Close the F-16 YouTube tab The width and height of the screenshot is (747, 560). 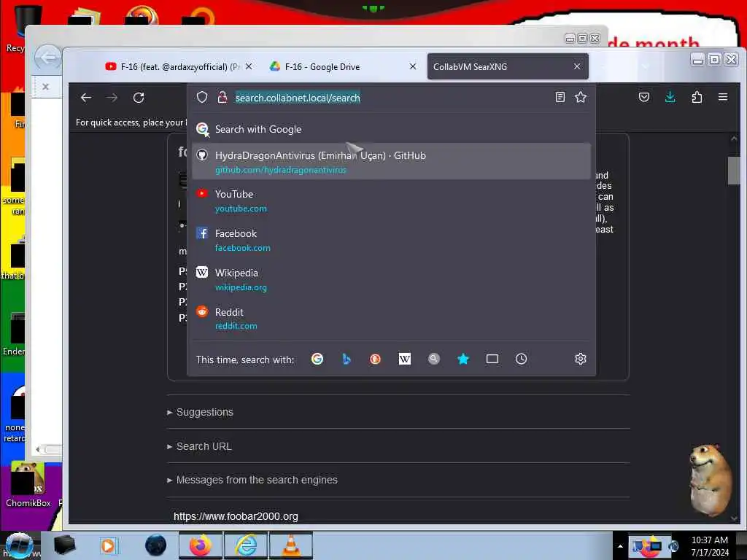249,66
